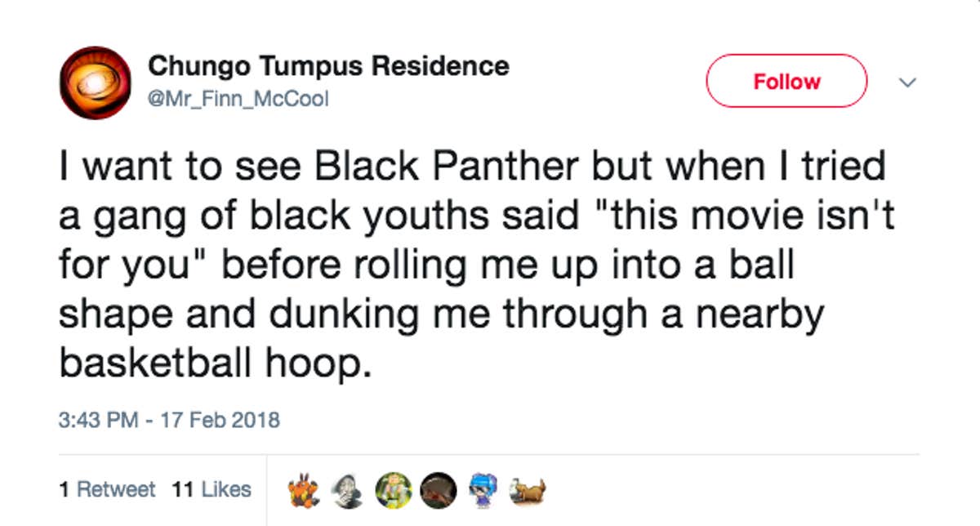Expand the chevron next to the Follow button
980x526 pixels.
[x=906, y=82]
